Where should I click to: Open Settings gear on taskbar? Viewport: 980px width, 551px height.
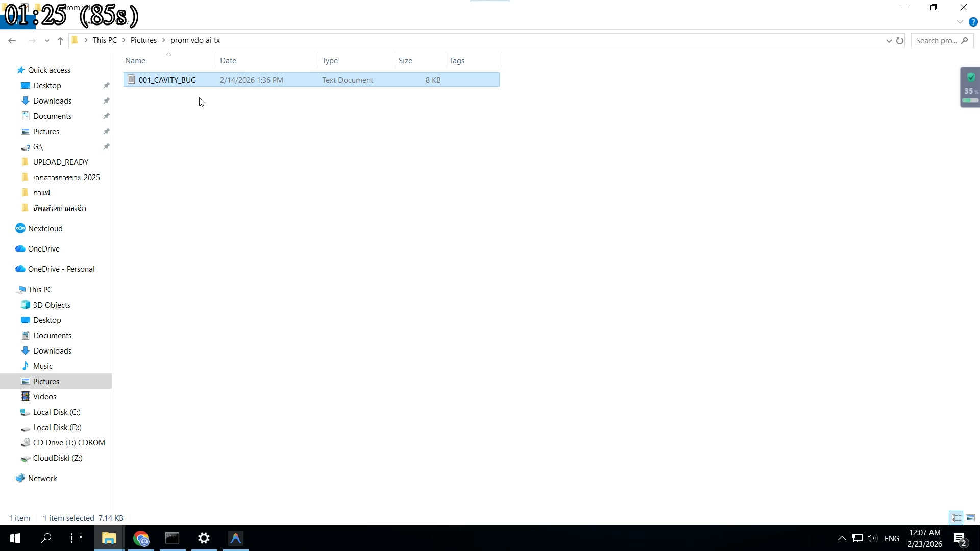coord(204,538)
